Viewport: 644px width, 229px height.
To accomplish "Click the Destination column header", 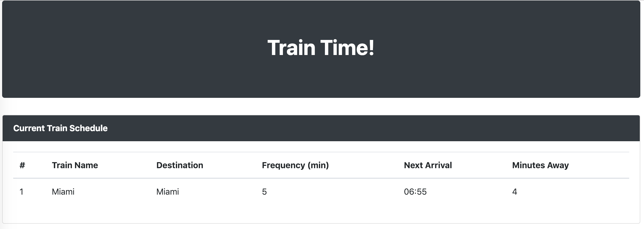I will 179,165.
